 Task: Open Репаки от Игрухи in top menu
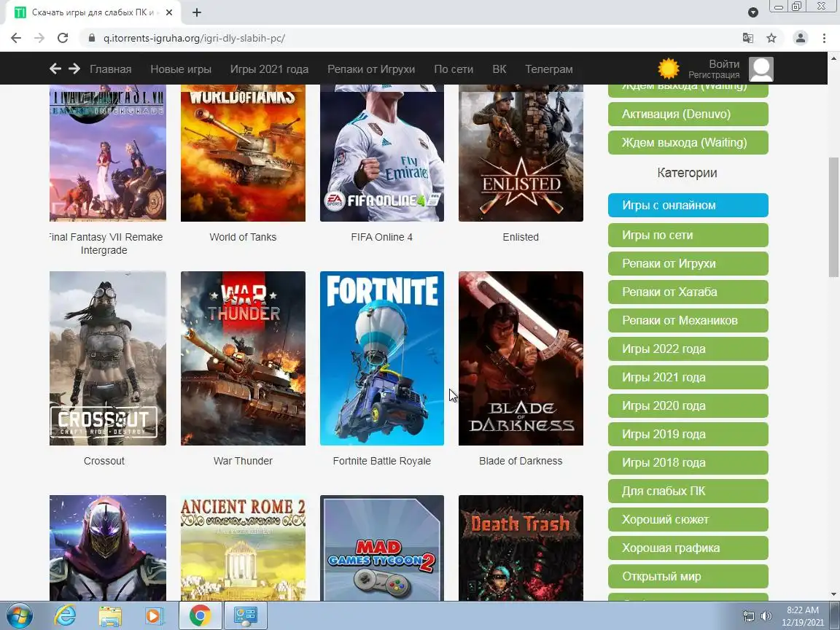pos(371,69)
